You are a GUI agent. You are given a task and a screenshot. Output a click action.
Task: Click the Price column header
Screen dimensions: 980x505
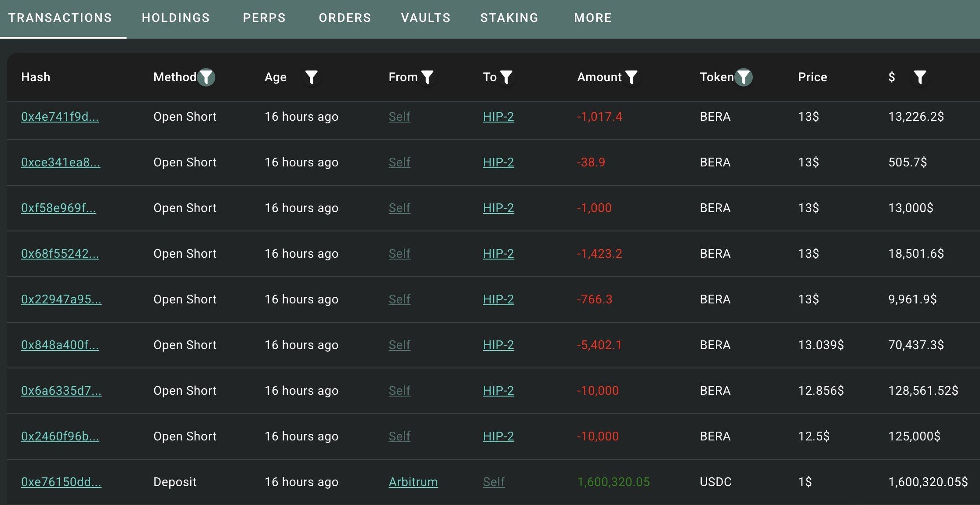click(x=812, y=77)
